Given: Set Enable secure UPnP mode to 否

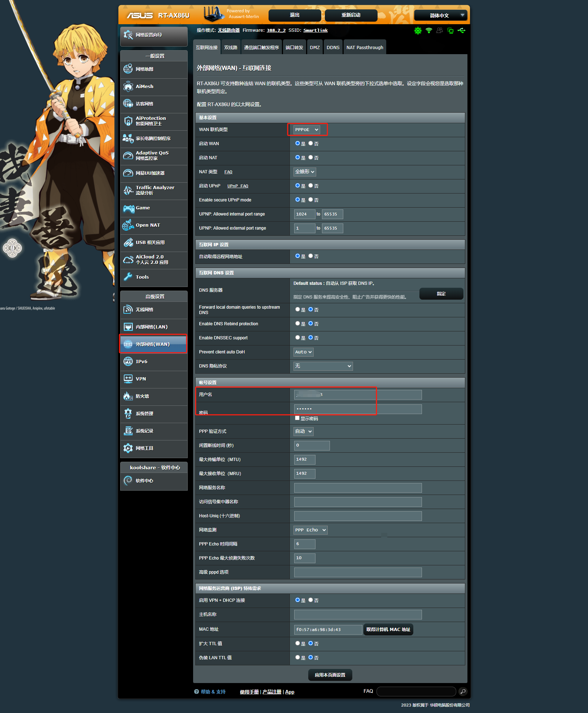Looking at the screenshot, I should (310, 200).
